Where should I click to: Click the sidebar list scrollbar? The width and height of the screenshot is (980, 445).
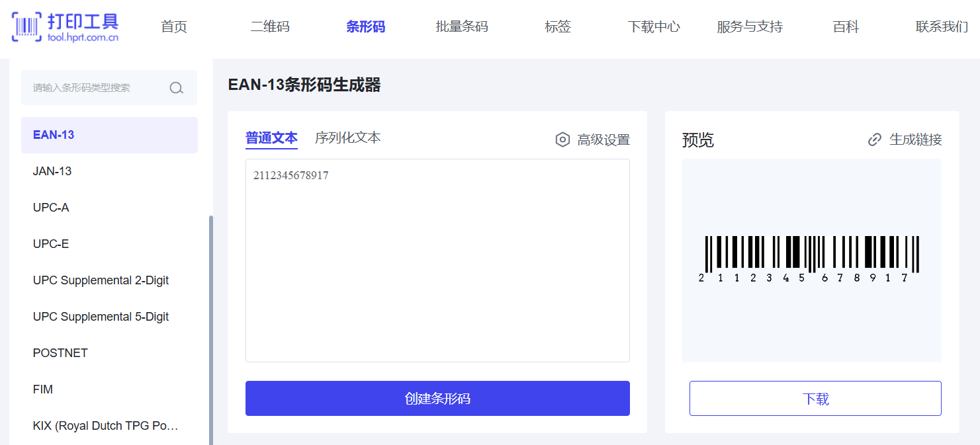[x=211, y=330]
